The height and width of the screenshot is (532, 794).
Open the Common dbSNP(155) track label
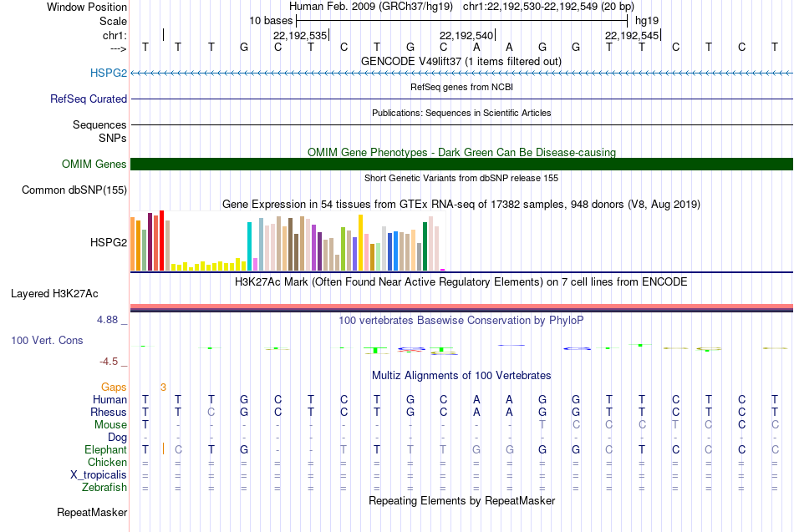pyautogui.click(x=74, y=190)
